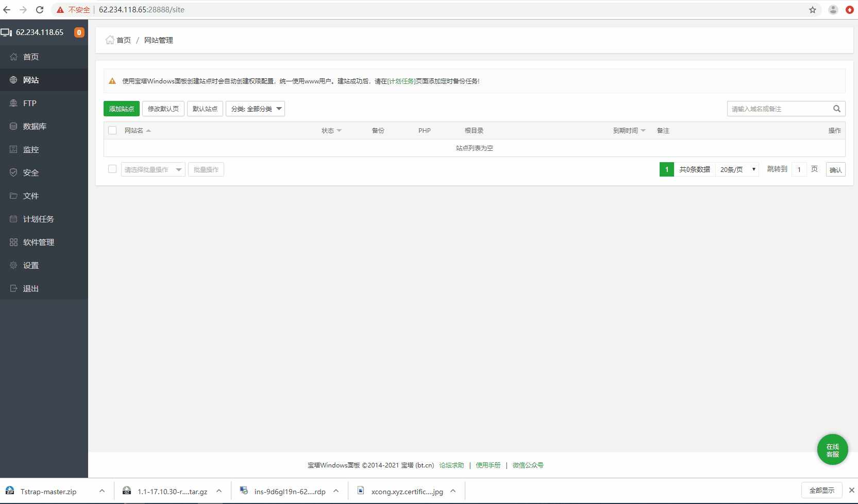Screen dimensions: 858x504
Task: Expand options for the rdp download
Action: [336, 491]
